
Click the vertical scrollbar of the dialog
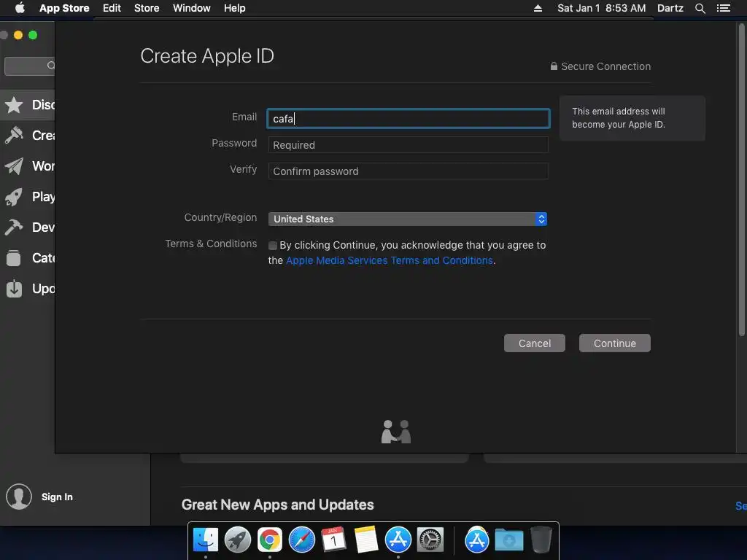click(x=741, y=180)
